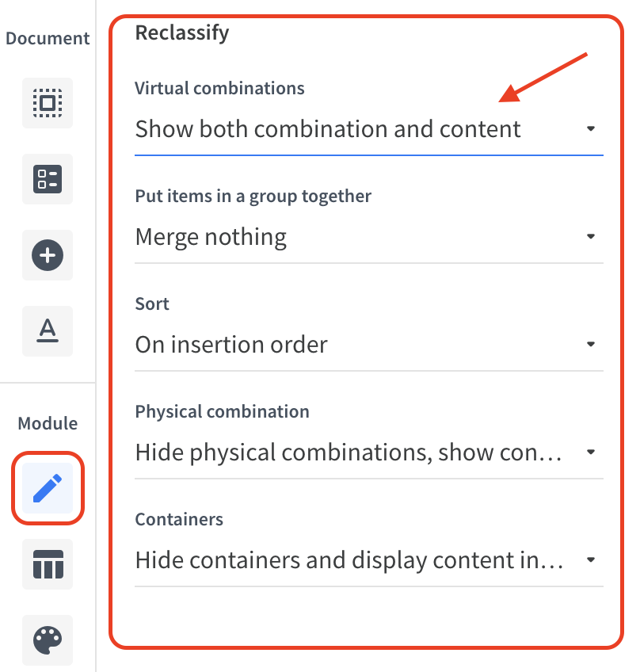Open the Virtual combinations dropdown field
Screen dimensions: 640x672
[369, 129]
